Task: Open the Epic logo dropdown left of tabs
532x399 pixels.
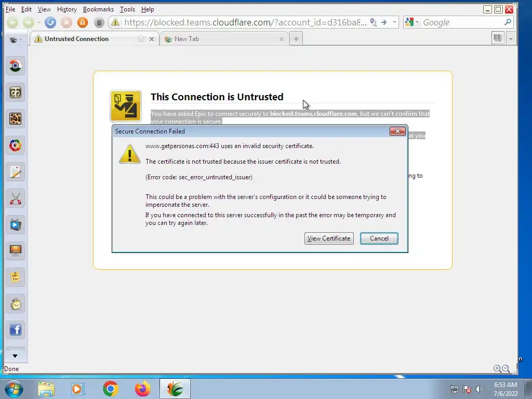Action: click(15, 39)
